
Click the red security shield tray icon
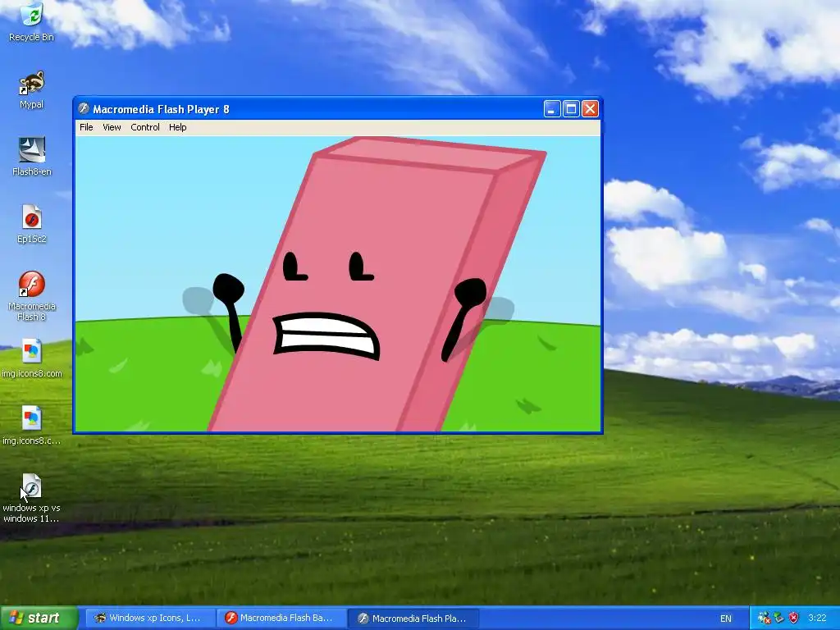click(x=793, y=618)
